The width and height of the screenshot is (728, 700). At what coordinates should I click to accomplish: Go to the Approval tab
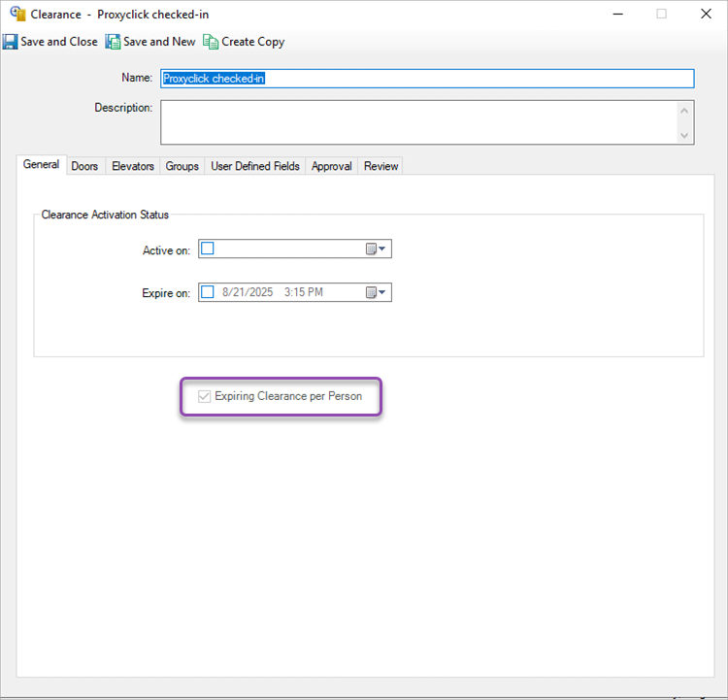(x=331, y=166)
